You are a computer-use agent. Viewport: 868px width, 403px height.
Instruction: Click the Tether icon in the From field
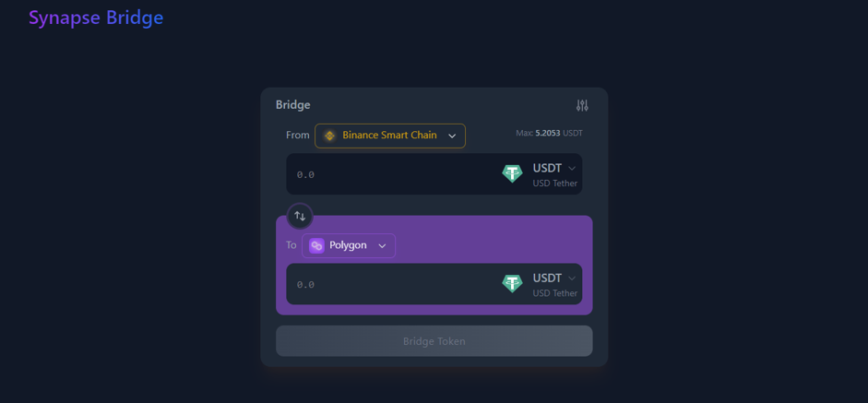(x=512, y=173)
